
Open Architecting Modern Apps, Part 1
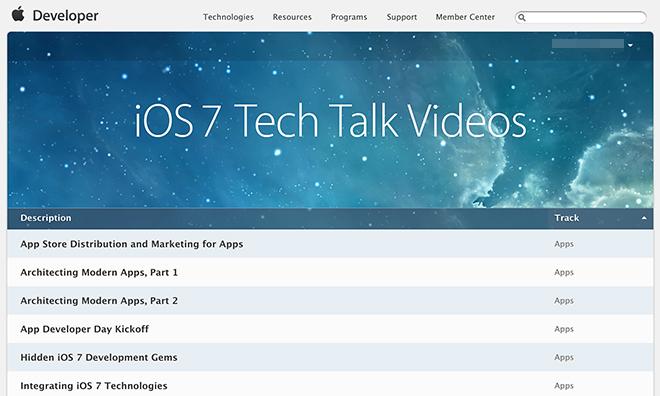pos(99,272)
